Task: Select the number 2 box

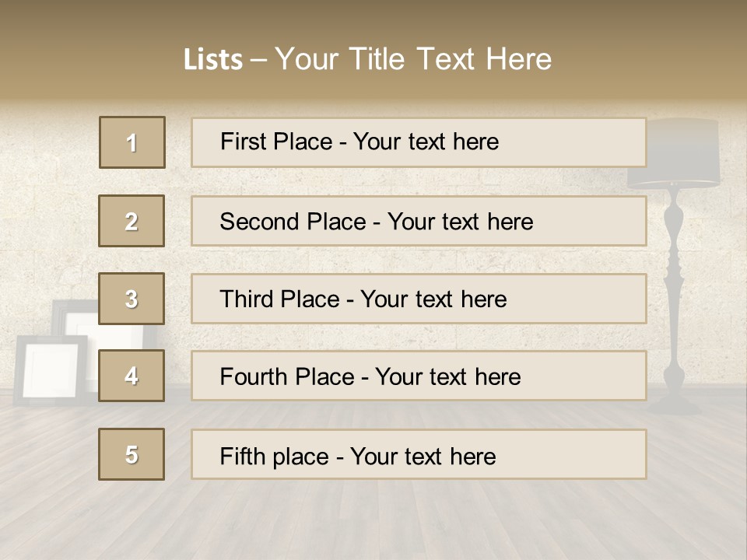Action: [x=132, y=221]
